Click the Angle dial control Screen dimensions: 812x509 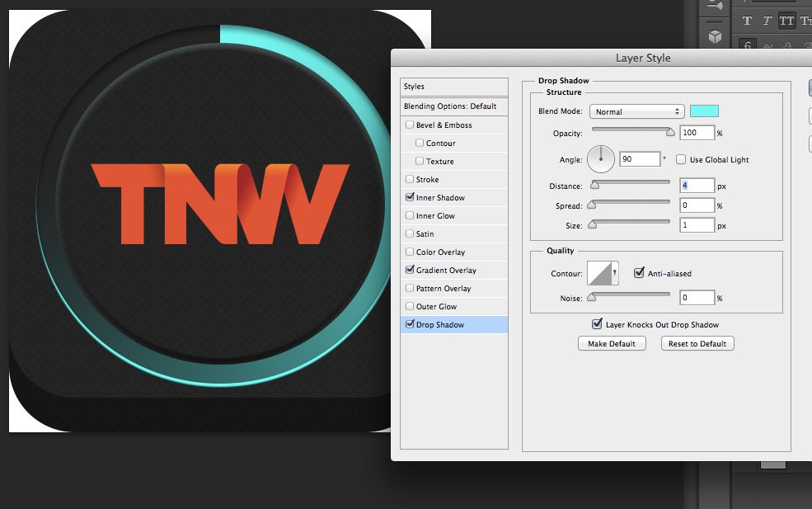(x=601, y=159)
